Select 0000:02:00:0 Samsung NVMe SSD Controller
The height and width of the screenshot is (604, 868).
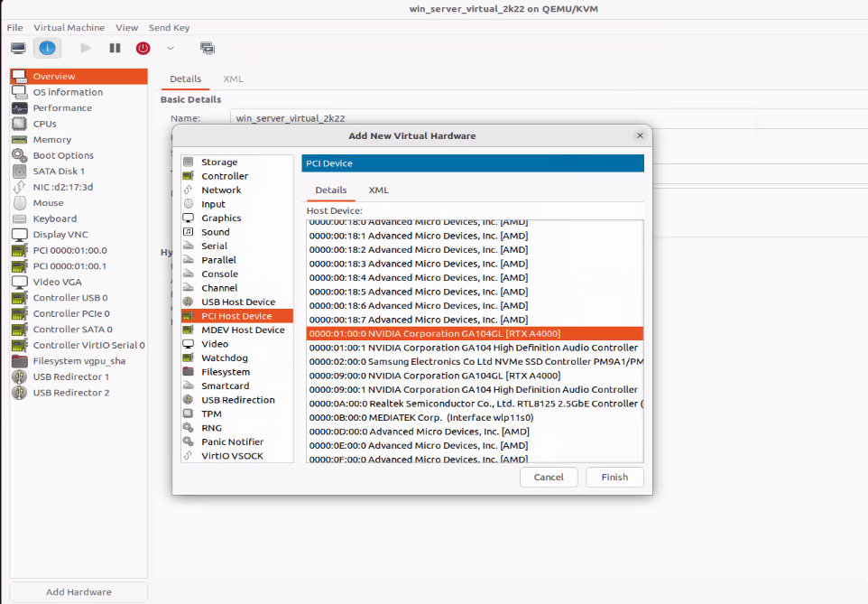475,361
